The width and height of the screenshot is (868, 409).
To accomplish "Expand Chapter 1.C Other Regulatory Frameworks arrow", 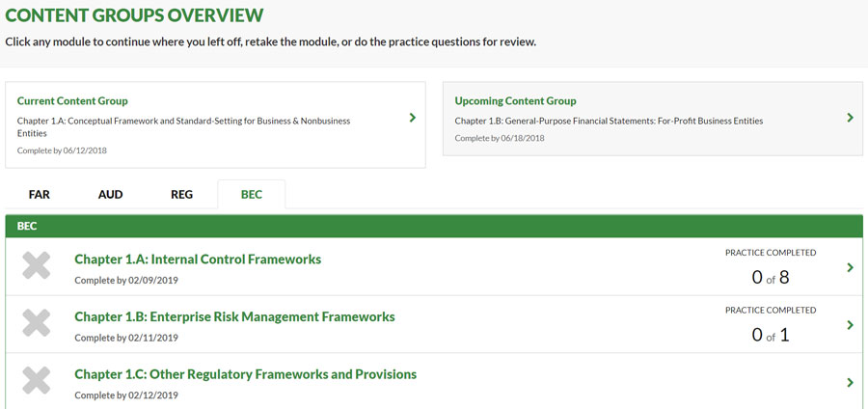I will (x=851, y=382).
